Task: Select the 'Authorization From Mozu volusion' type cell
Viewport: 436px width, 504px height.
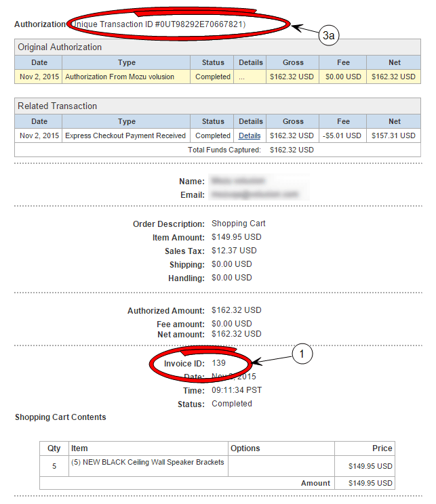Action: [126, 77]
